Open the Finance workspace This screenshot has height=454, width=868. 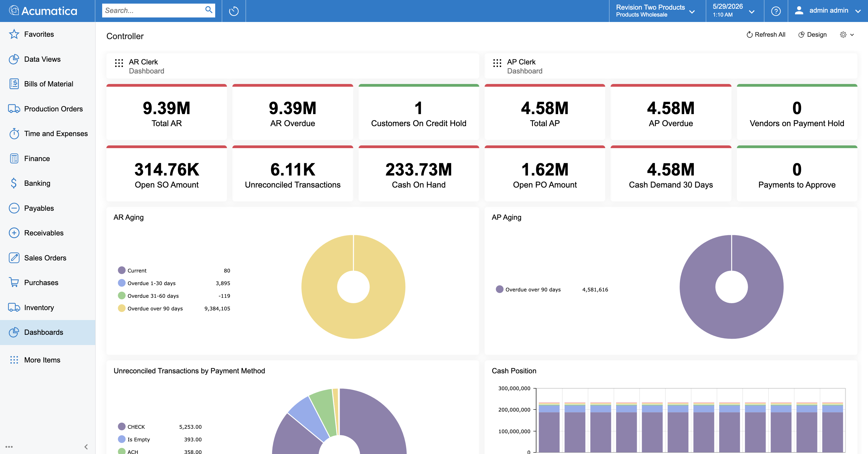click(48, 159)
